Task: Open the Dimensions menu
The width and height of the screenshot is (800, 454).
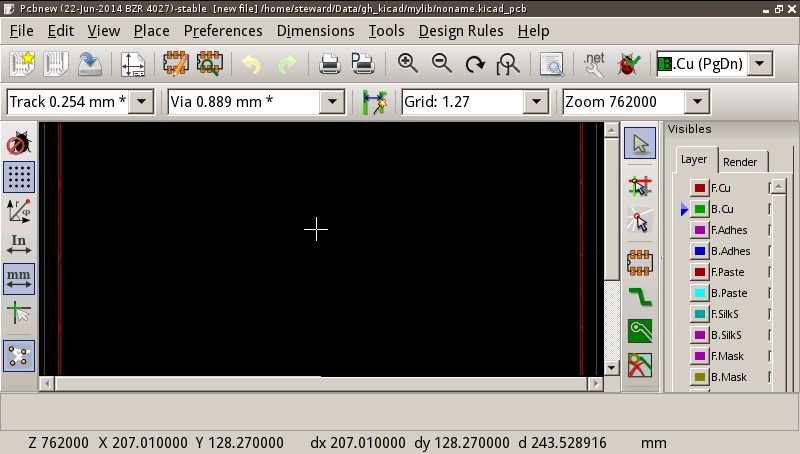Action: (315, 31)
